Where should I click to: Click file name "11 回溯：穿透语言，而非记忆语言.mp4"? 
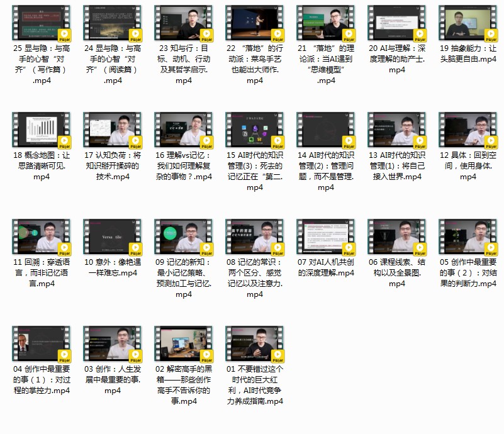pyautogui.click(x=42, y=273)
